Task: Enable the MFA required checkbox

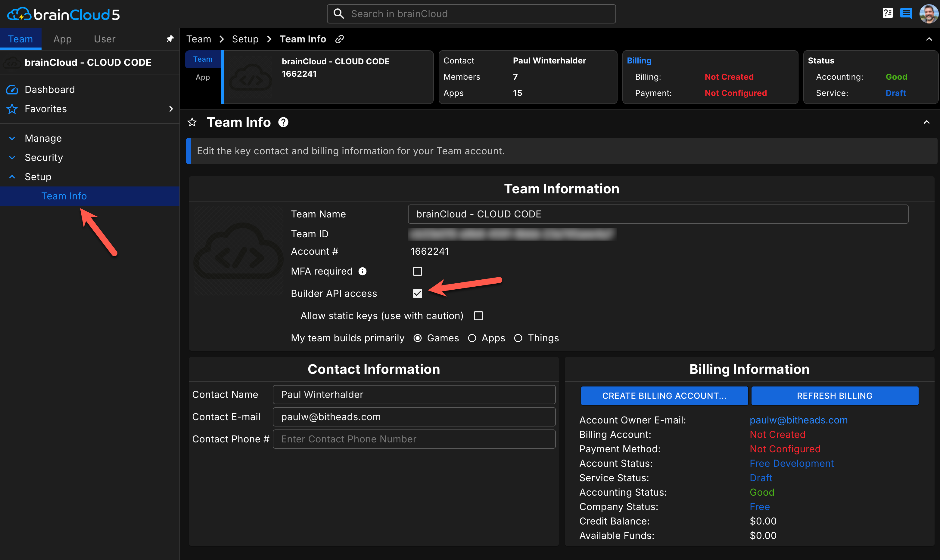Action: pyautogui.click(x=417, y=271)
